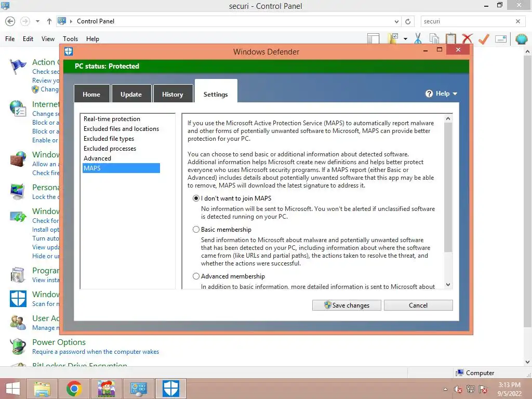532x399 pixels.
Task: Open File Explorer from the taskbar
Action: pyautogui.click(x=42, y=389)
